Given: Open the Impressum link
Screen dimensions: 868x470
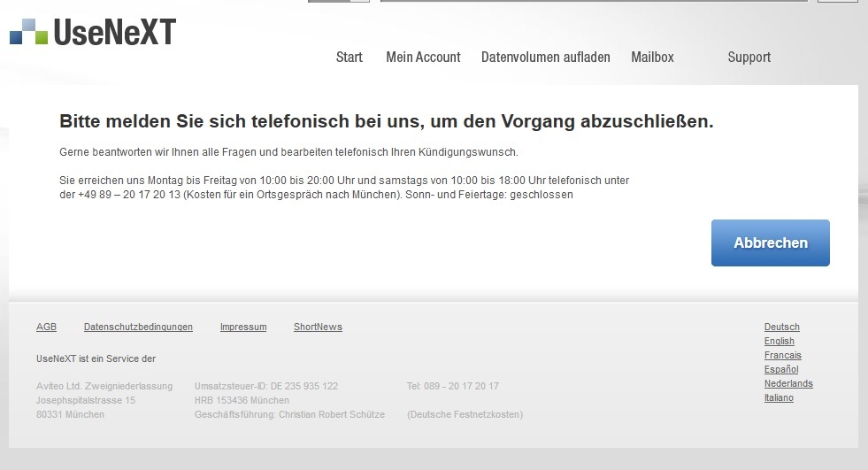Looking at the screenshot, I should [243, 327].
